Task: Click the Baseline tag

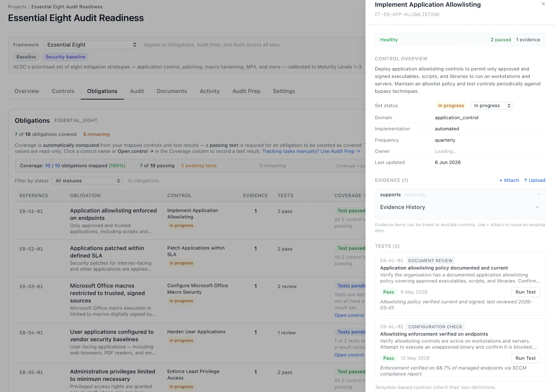Action: point(26,57)
